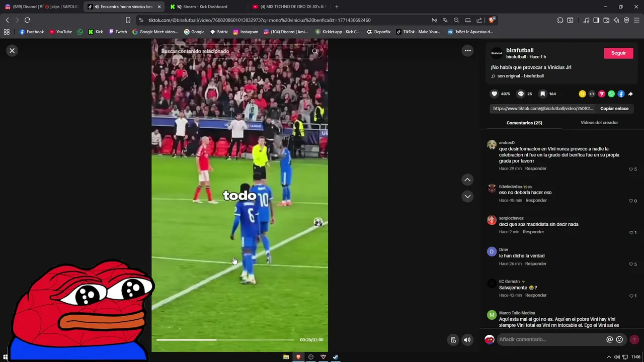Switch to the 'MIX TECHNO DE ORO' YouTube tab
The height and width of the screenshot is (362, 644).
289,7
